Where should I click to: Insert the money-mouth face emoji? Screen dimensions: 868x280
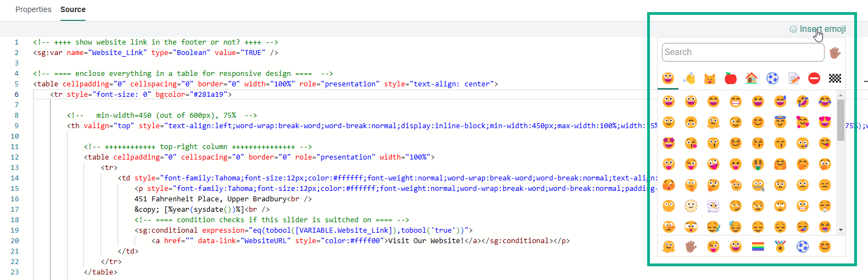pos(758,164)
